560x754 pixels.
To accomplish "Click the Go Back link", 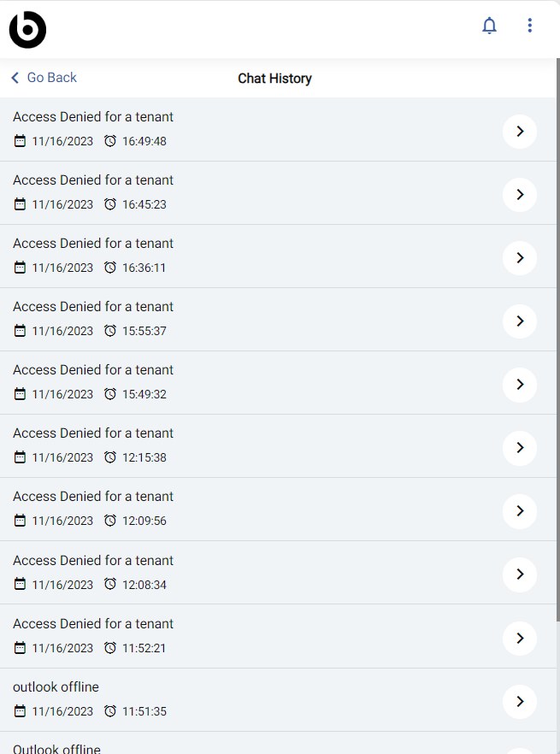I will coord(51,78).
